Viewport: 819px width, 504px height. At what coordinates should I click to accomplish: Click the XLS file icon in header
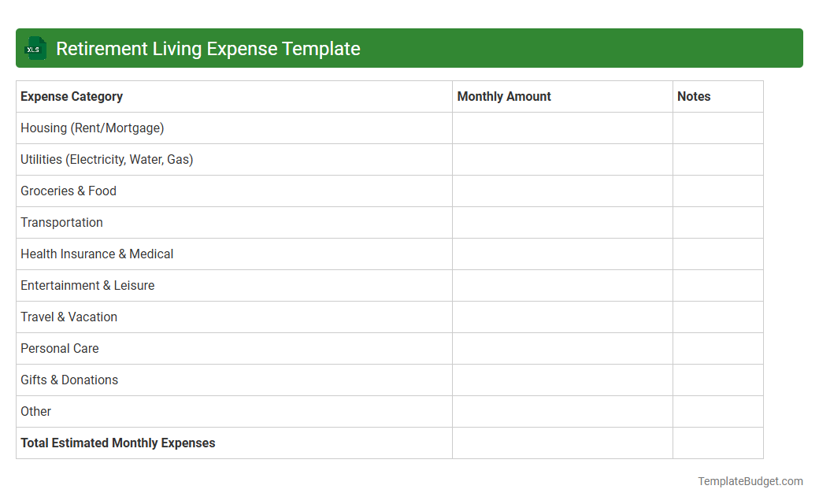(35, 48)
